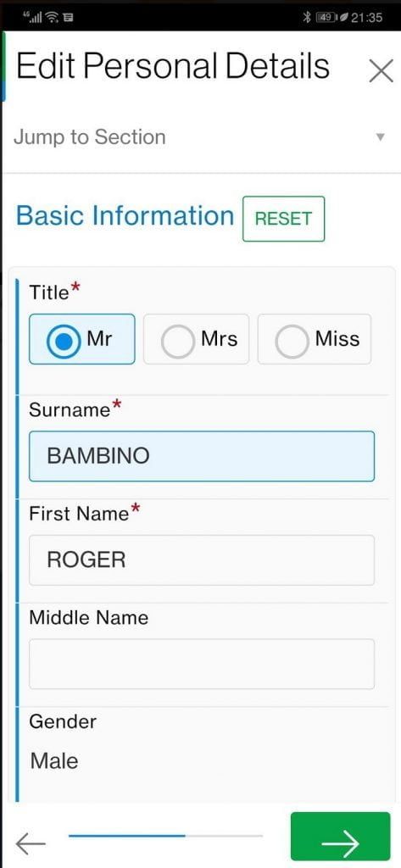Select the Miss title option
The width and height of the screenshot is (401, 868).
pos(314,339)
